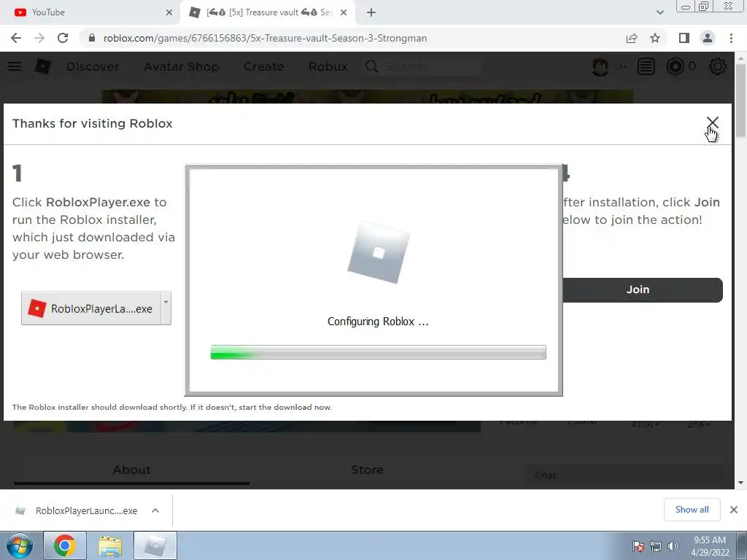Go back to previous page

tap(16, 38)
